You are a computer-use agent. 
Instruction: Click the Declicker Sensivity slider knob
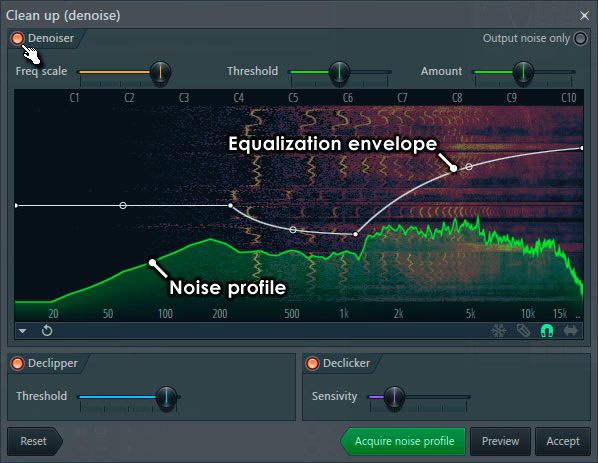[394, 397]
